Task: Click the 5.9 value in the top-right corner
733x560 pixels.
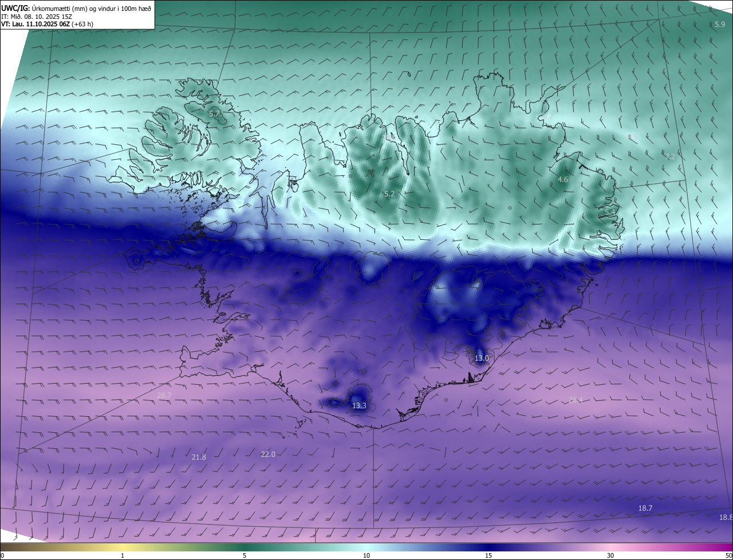Action: tap(720, 24)
